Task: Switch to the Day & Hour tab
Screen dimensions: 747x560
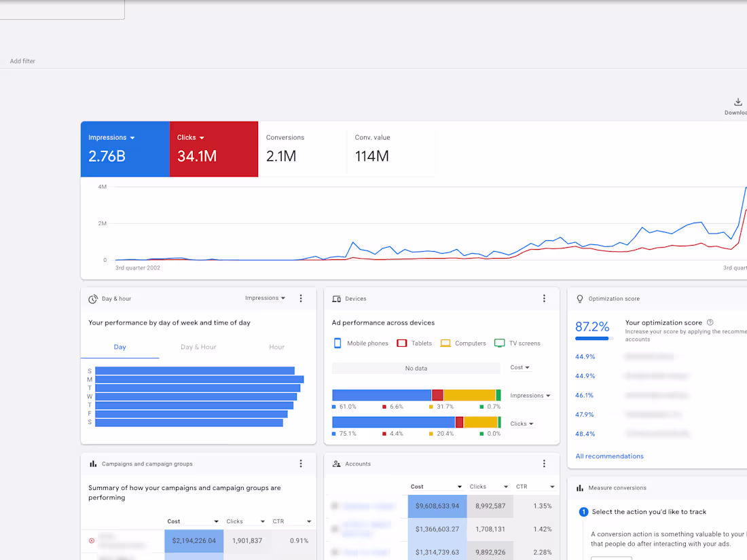Action: 198,347
